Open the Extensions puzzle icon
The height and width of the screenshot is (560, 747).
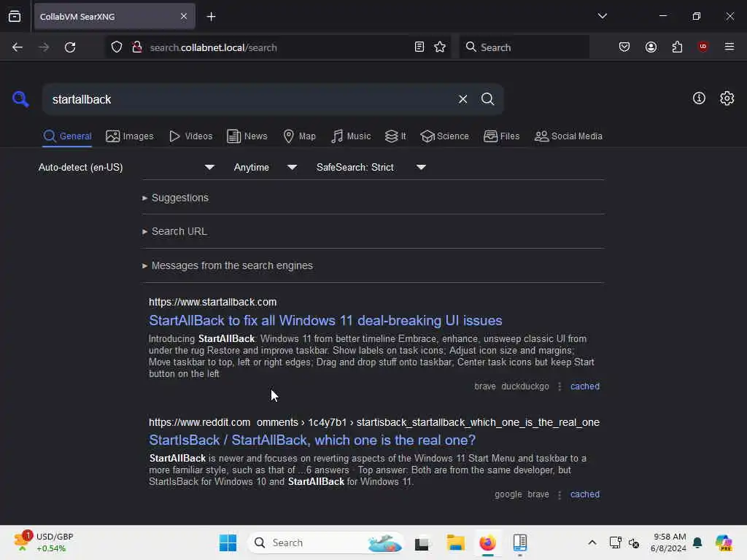click(x=677, y=47)
